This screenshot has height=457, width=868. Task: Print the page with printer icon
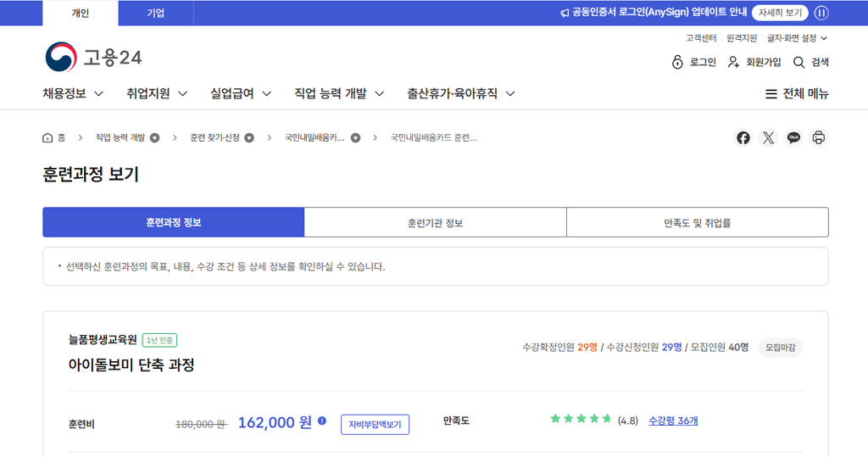pyautogui.click(x=819, y=138)
